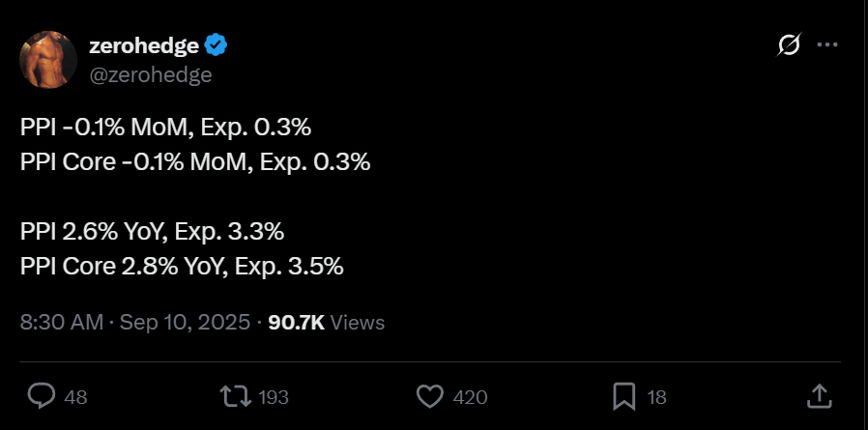Click the bookmark count 18
The width and height of the screenshot is (868, 430).
point(657,397)
